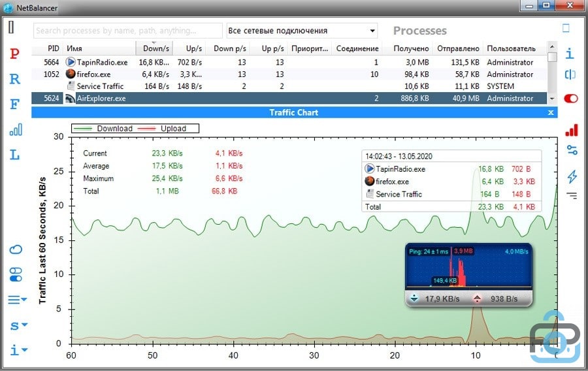The image size is (588, 371).
Task: Sort by the Down/s column header
Action: click(154, 48)
